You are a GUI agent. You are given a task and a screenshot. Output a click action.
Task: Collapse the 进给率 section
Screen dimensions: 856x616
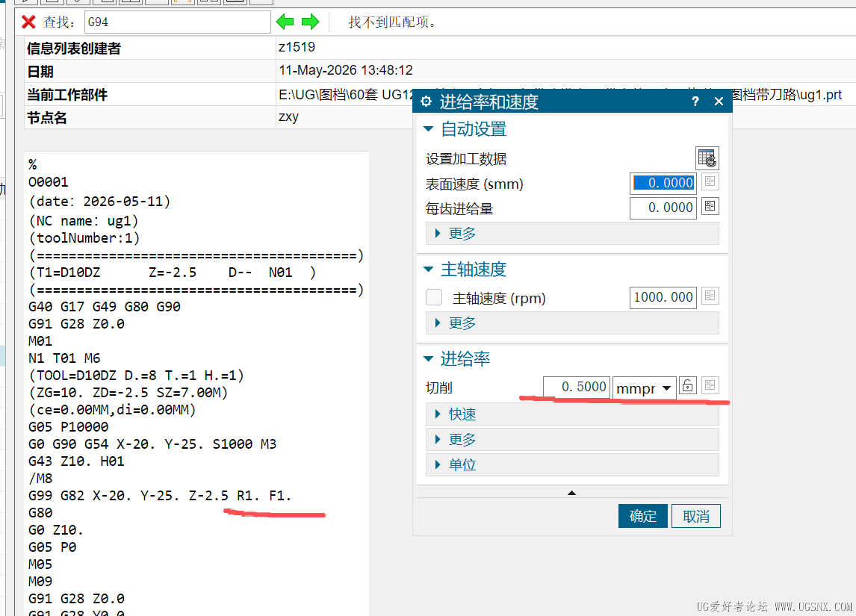coord(429,359)
